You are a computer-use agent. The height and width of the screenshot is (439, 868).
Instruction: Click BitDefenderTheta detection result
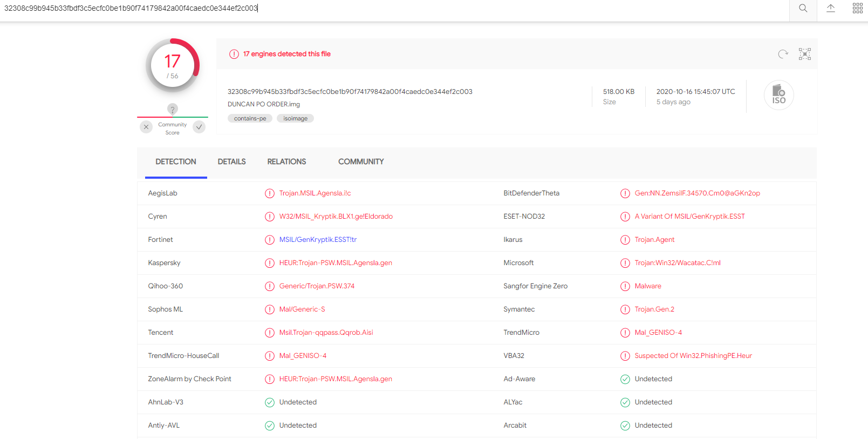click(x=698, y=193)
